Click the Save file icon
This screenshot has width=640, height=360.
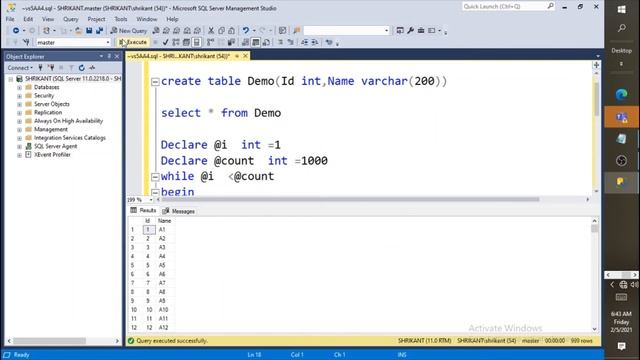coord(89,31)
